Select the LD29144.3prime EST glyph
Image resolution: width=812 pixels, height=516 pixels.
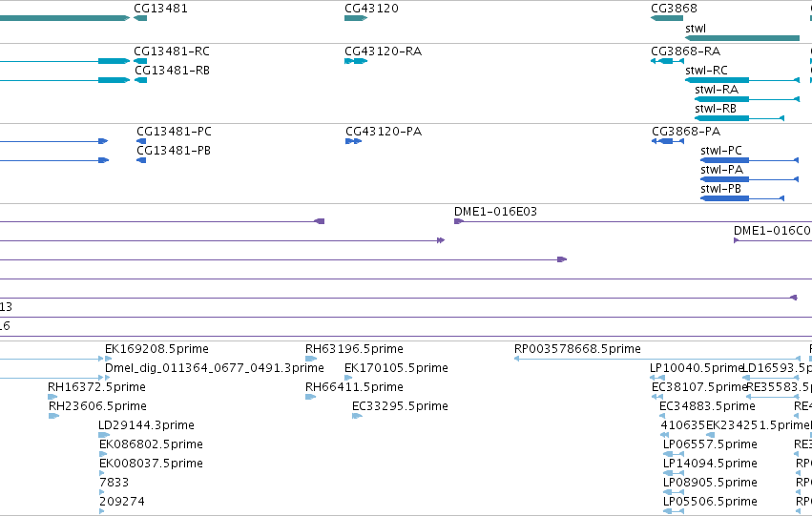pos(104,435)
